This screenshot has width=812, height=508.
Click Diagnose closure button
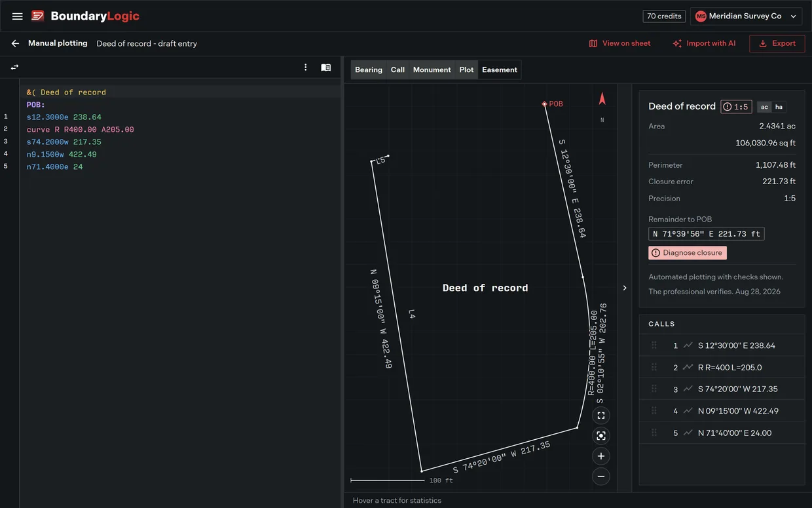coord(688,253)
